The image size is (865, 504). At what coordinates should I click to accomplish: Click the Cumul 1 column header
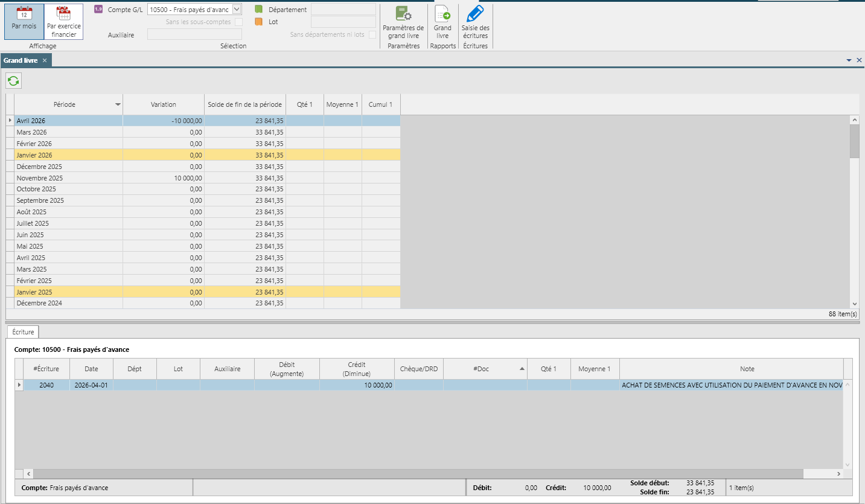pos(381,104)
